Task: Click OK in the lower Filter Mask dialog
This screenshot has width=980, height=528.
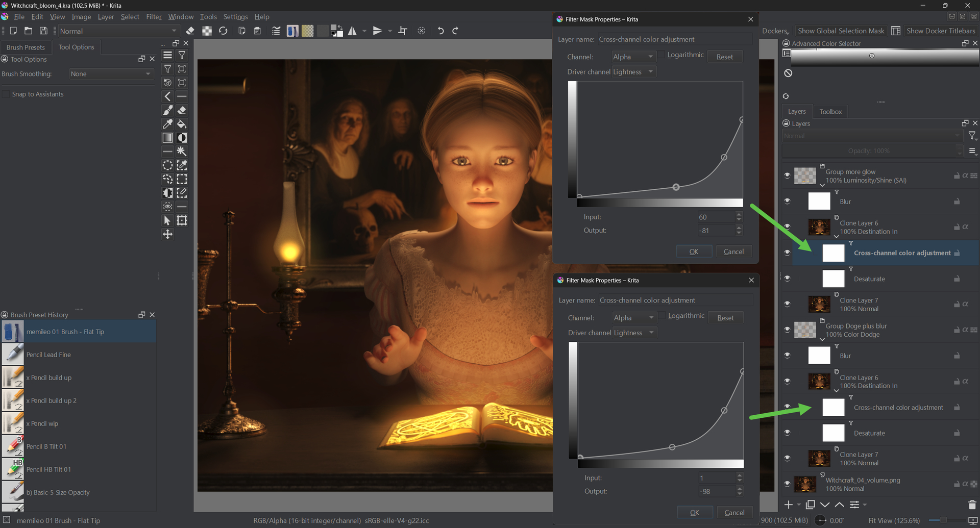Action: (694, 513)
